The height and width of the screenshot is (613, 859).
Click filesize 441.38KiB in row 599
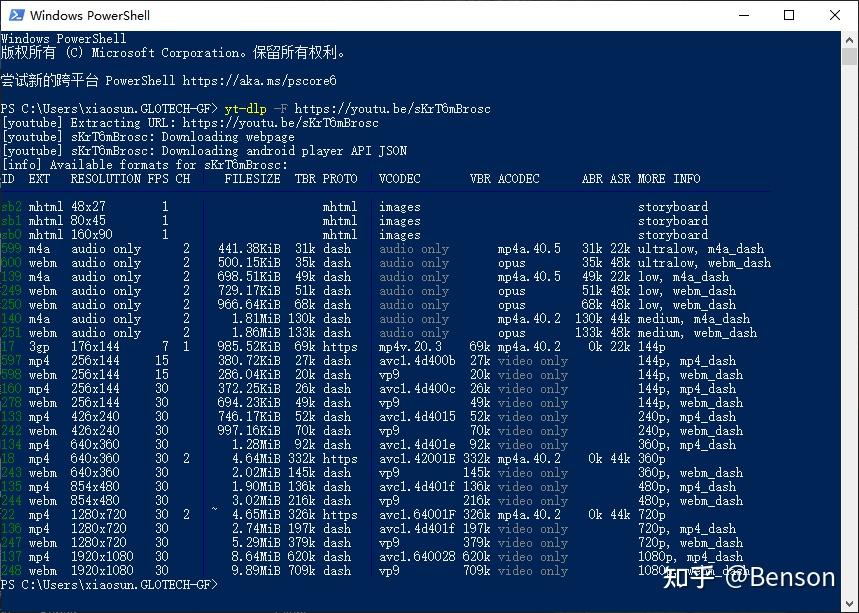[249, 249]
